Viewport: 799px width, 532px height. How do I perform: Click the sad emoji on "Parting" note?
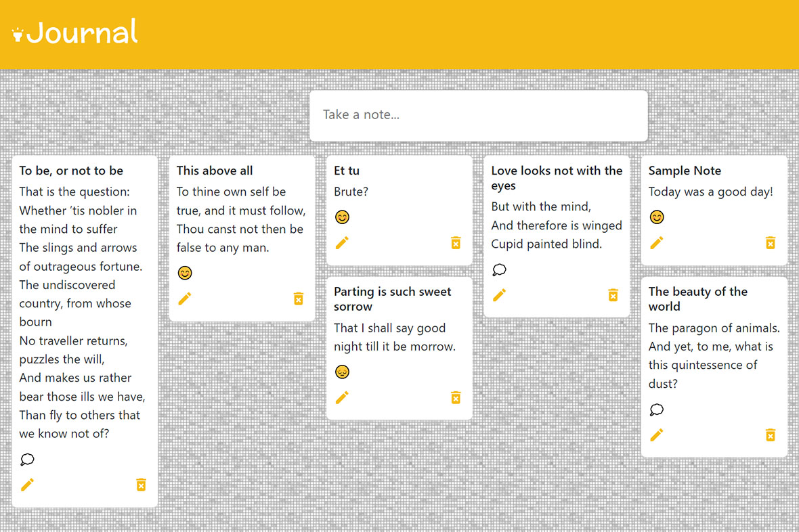pos(342,372)
